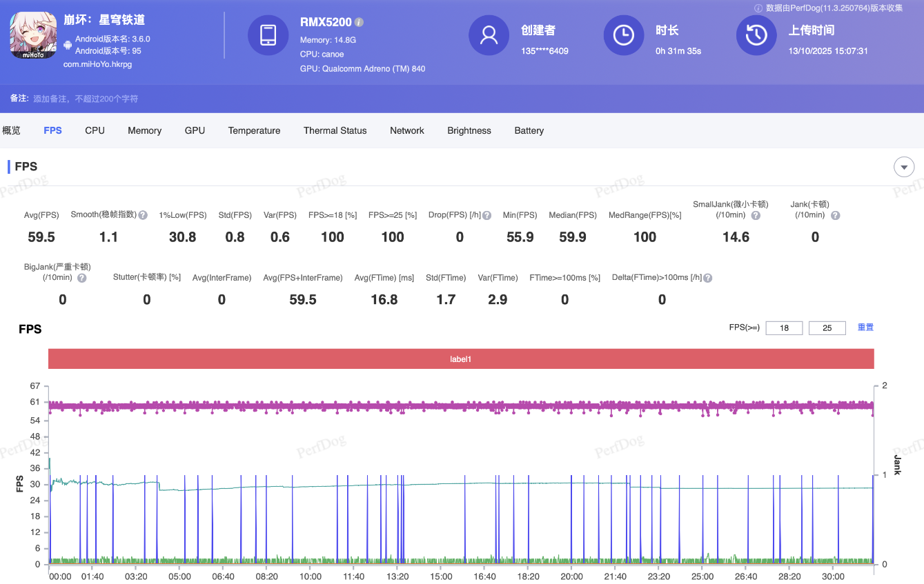Click help icon beside BigJank metric
924x584 pixels.
pyautogui.click(x=82, y=278)
